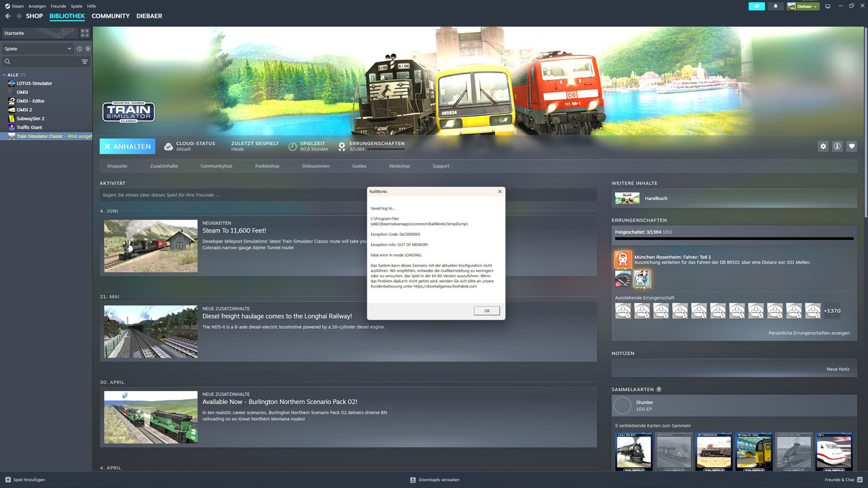Viewport: 868px width, 488px height.
Task: Click the activity post input field
Action: [348, 195]
